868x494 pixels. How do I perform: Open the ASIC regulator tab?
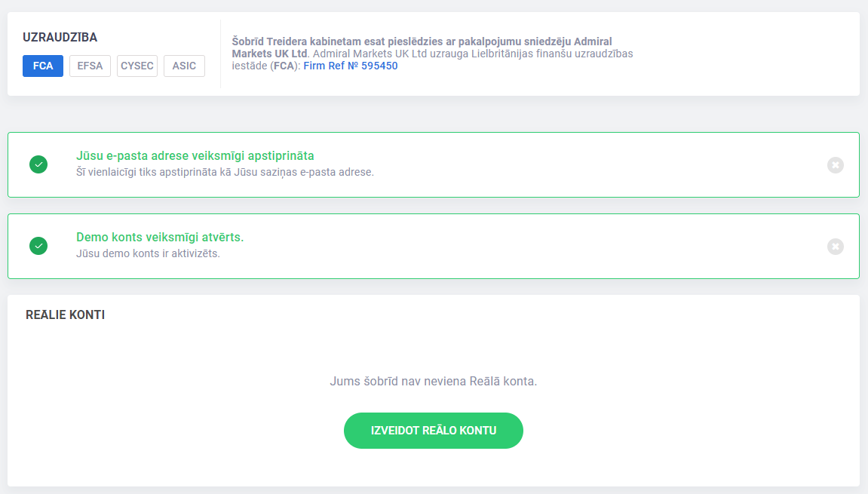point(184,66)
